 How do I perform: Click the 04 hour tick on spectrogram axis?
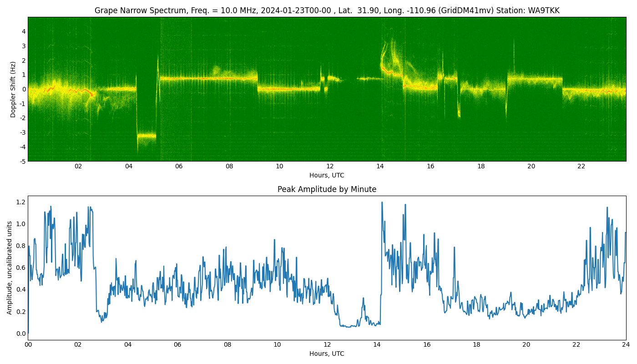[128, 167]
